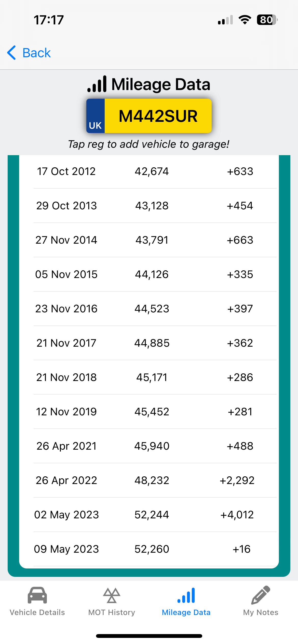This screenshot has width=298, height=644.
Task: Tap the Back chevron arrow icon
Action: coord(12,53)
